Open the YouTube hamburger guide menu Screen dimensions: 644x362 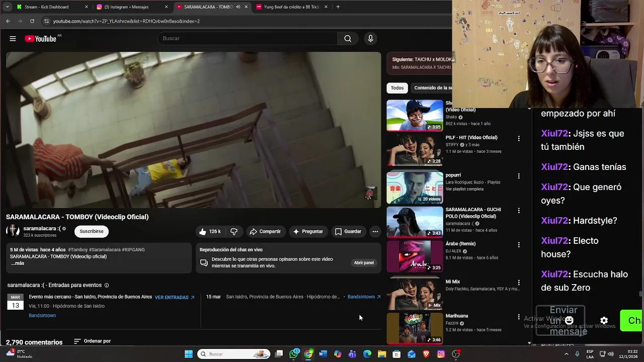tap(13, 39)
